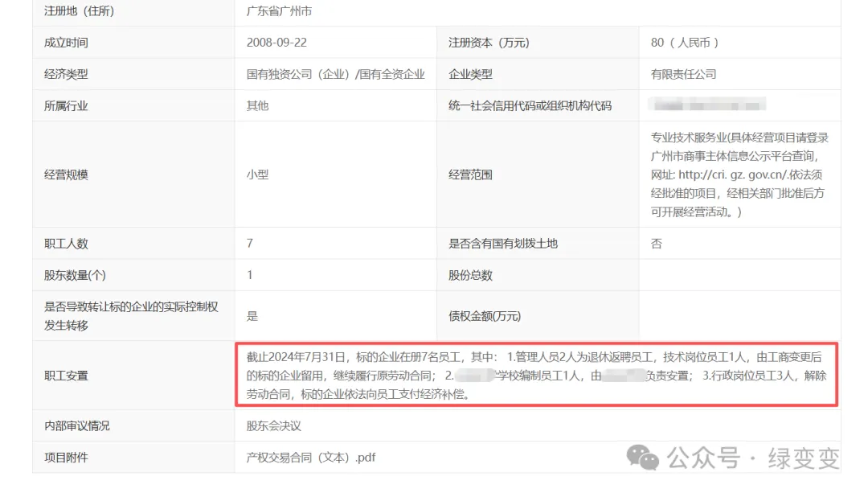Click the 有限责任公司 enterprise type value

[683, 74]
